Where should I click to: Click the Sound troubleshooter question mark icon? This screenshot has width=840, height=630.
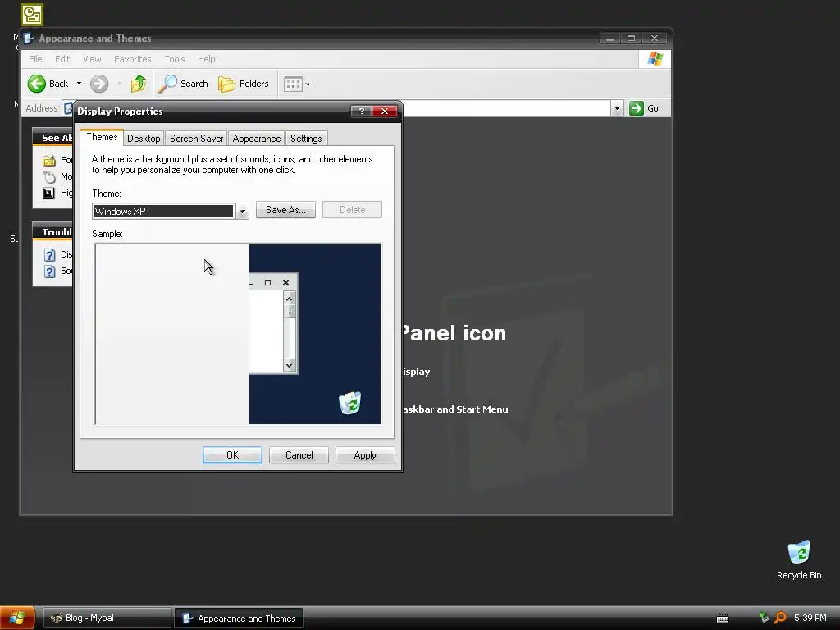pos(49,272)
